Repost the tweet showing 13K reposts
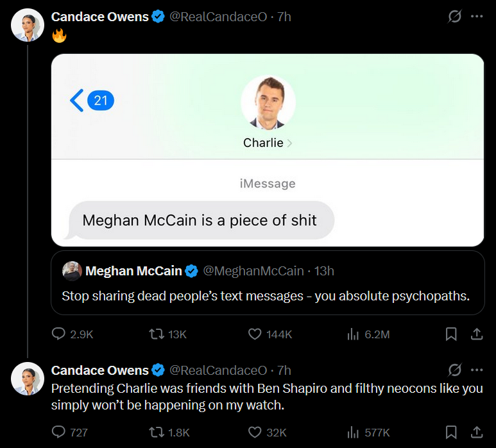This screenshot has width=496, height=448. [167, 334]
